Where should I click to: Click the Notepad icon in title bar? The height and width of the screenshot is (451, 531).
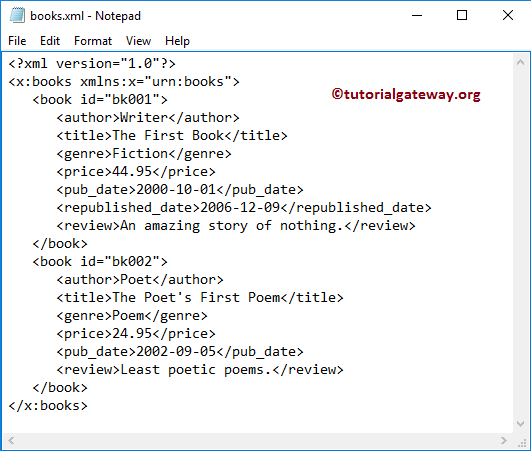click(x=17, y=16)
